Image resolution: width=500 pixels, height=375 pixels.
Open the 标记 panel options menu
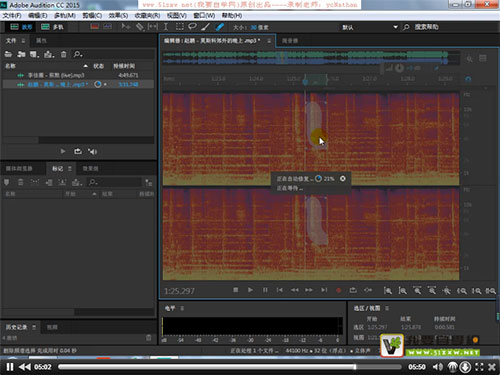click(x=70, y=169)
